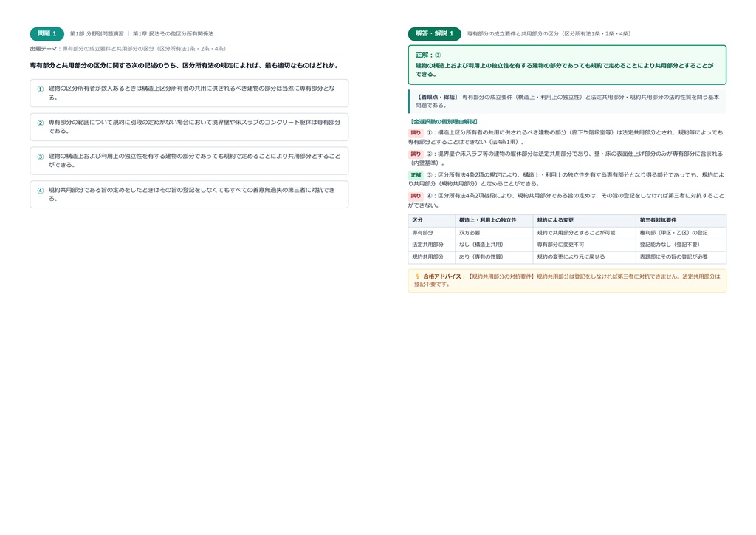Select answer option ② about 境界壁や床スラブ

[x=189, y=127]
